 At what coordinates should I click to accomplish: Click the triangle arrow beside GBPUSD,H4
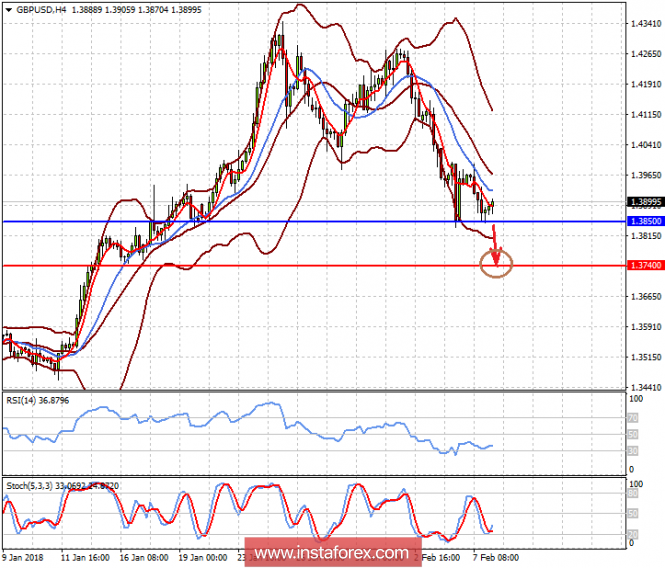coord(9,6)
